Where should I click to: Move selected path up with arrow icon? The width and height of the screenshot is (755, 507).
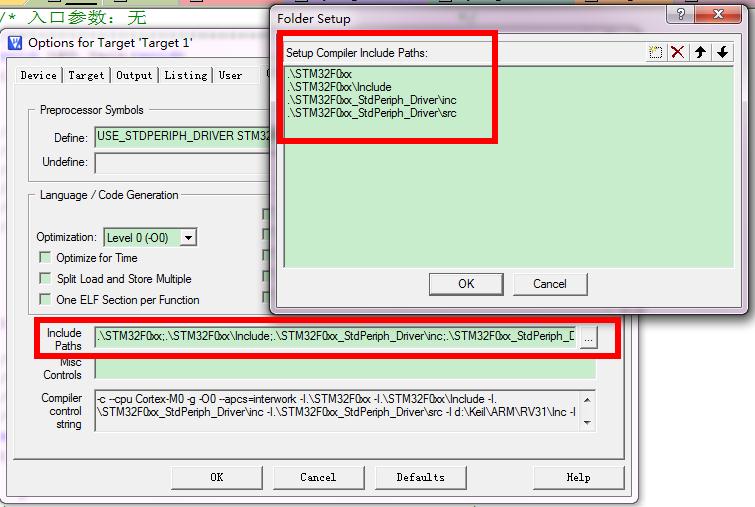coord(700,52)
